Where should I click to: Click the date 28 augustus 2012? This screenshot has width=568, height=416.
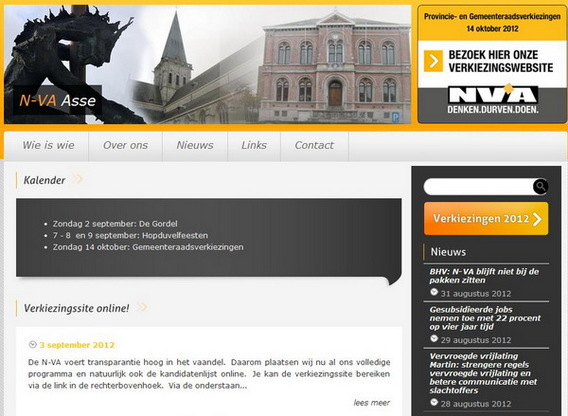click(x=476, y=404)
